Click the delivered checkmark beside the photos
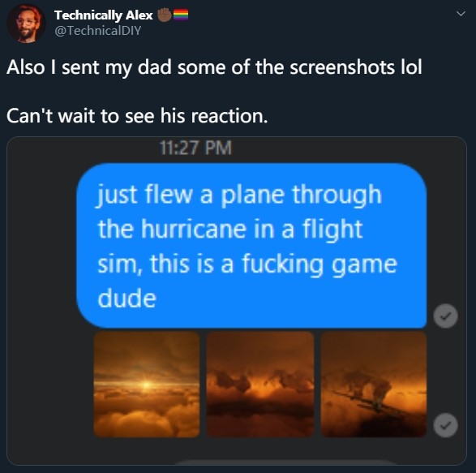 (x=446, y=425)
